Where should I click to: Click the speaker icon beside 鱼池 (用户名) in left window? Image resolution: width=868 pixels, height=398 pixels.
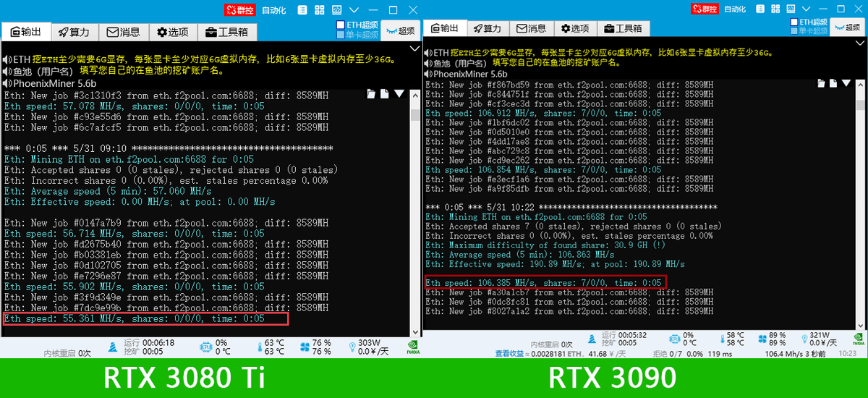[x=7, y=71]
